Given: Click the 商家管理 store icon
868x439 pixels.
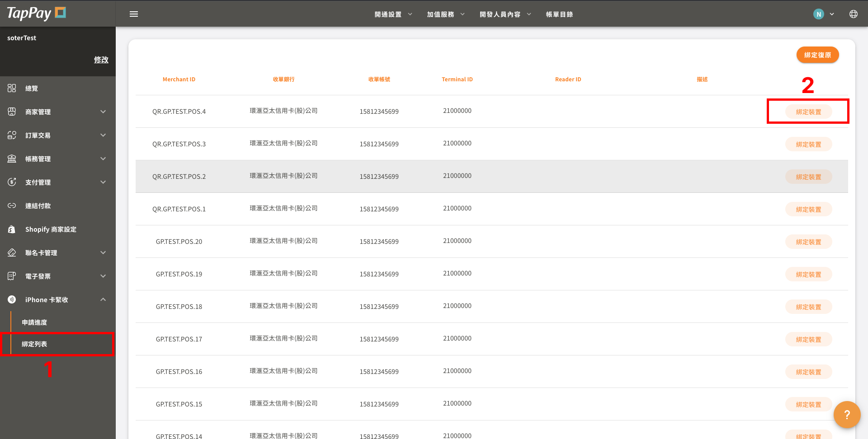Looking at the screenshot, I should tap(12, 112).
